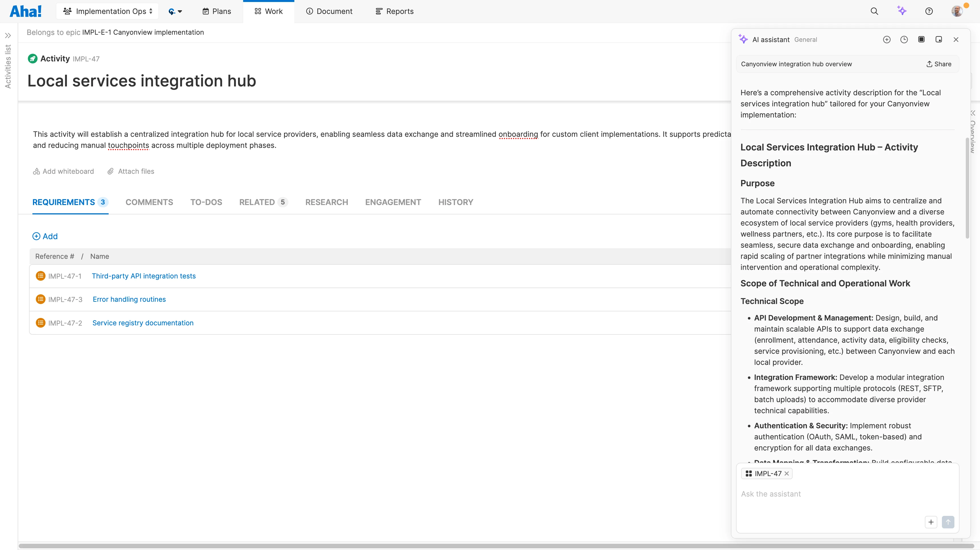The height and width of the screenshot is (550, 980).
Task: Open the help question mark icon
Action: pos(929,11)
